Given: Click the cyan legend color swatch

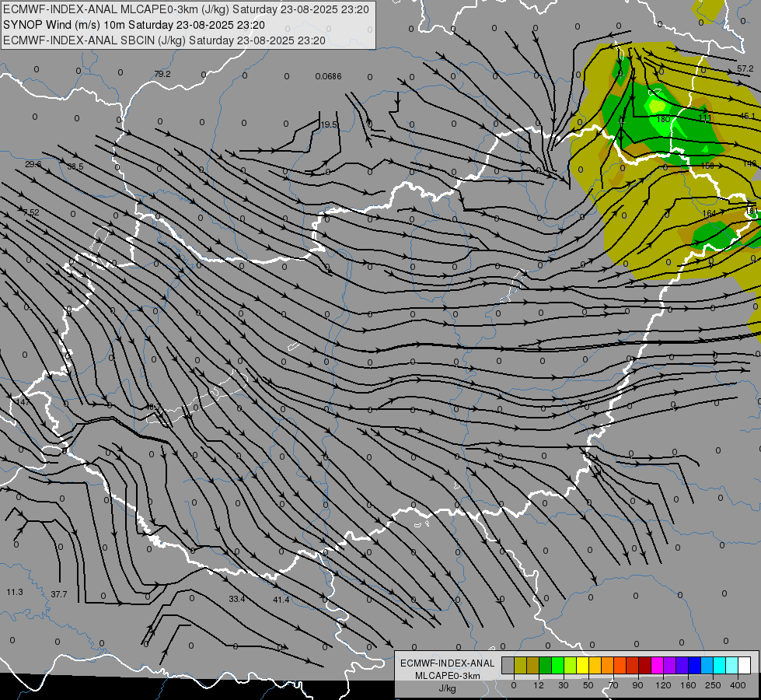Looking at the screenshot, I should click(x=720, y=665).
